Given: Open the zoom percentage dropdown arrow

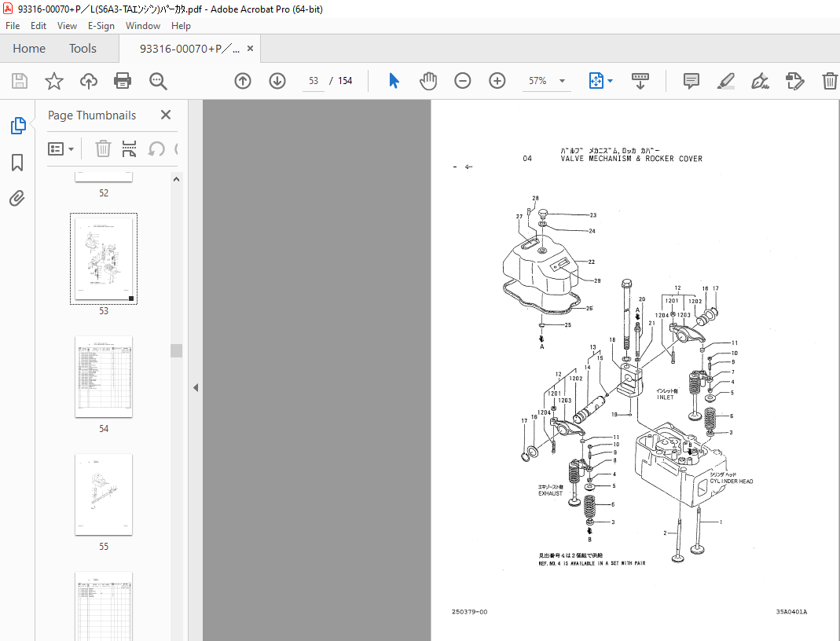Looking at the screenshot, I should point(562,81).
